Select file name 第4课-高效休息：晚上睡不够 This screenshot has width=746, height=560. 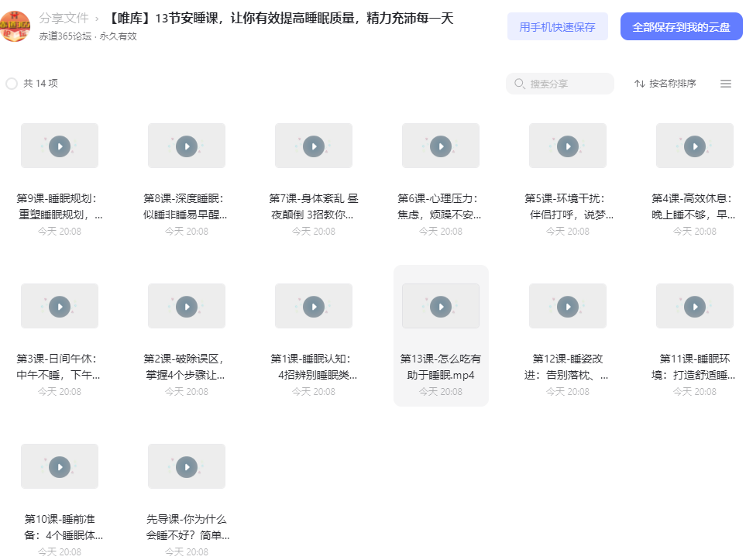coord(693,207)
